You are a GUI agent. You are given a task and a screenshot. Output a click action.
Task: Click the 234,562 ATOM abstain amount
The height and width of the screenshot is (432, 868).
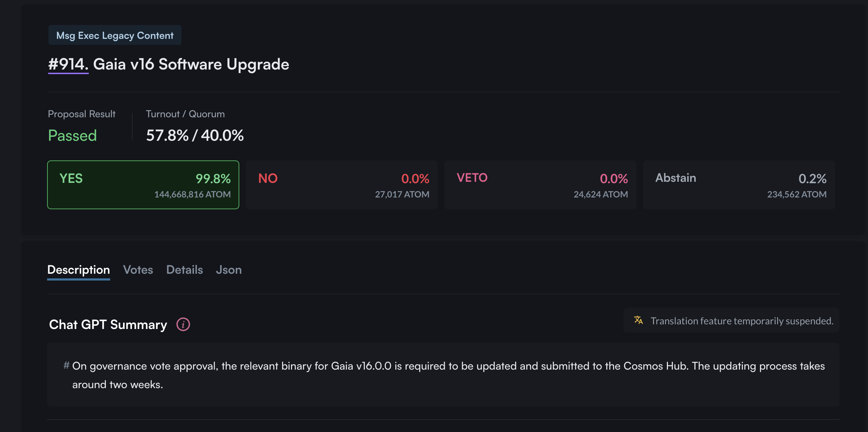(x=797, y=194)
